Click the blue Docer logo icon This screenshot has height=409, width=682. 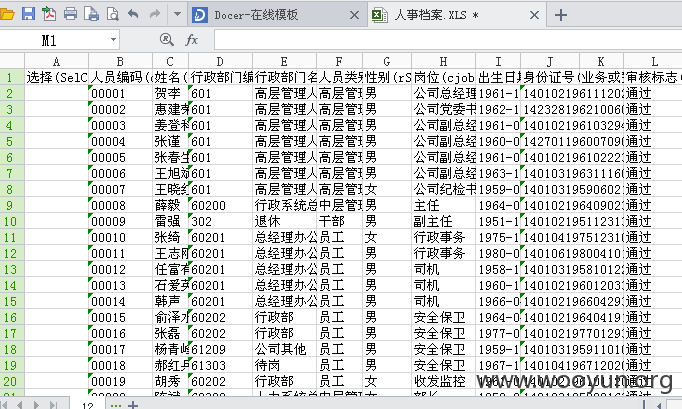tap(200, 15)
